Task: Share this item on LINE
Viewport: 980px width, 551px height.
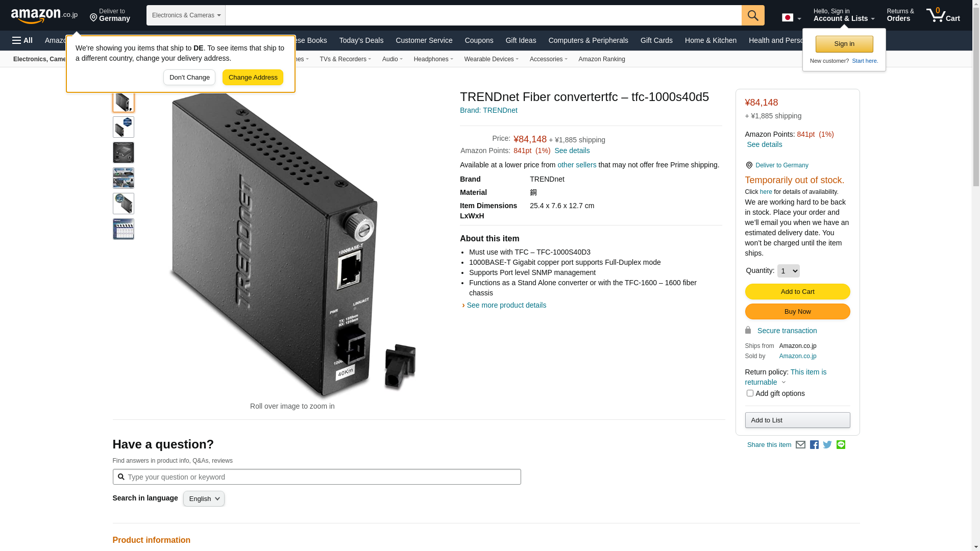Action: [841, 445]
